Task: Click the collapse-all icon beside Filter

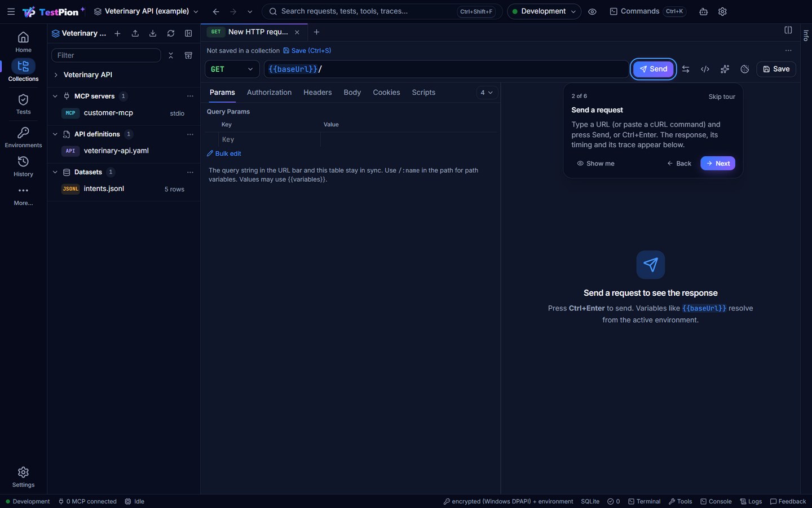Action: [x=171, y=55]
